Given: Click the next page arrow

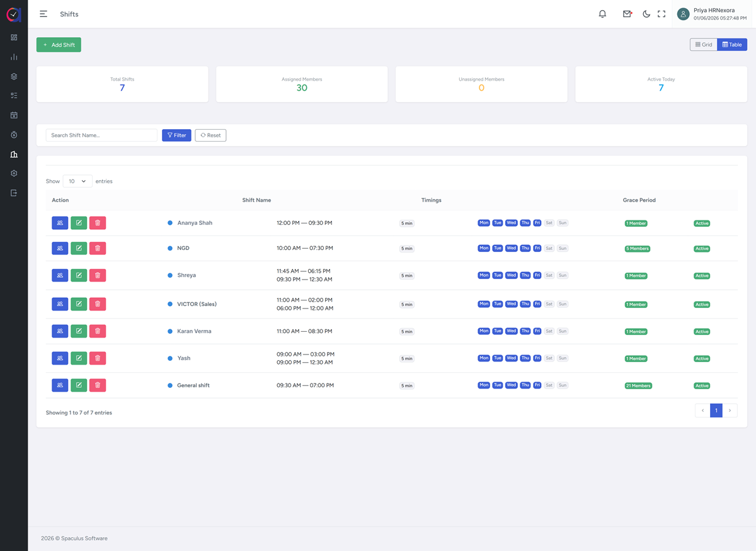Looking at the screenshot, I should [730, 411].
